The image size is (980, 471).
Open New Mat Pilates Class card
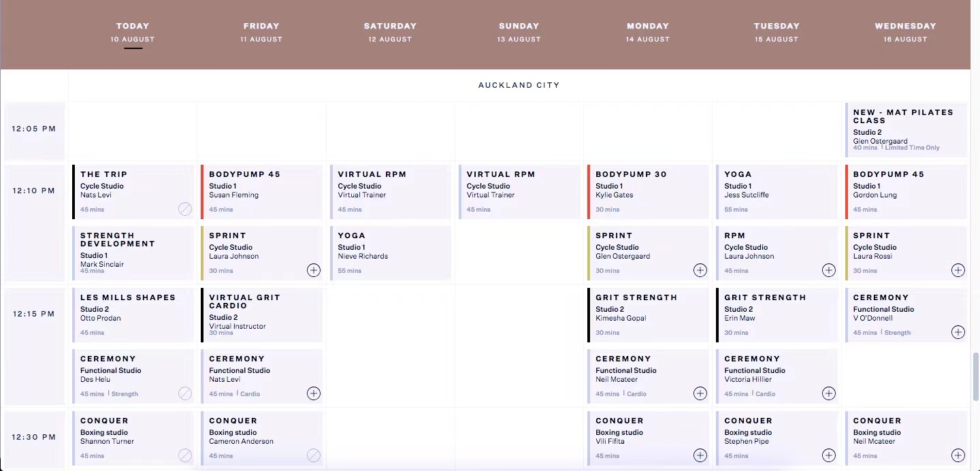(x=905, y=129)
